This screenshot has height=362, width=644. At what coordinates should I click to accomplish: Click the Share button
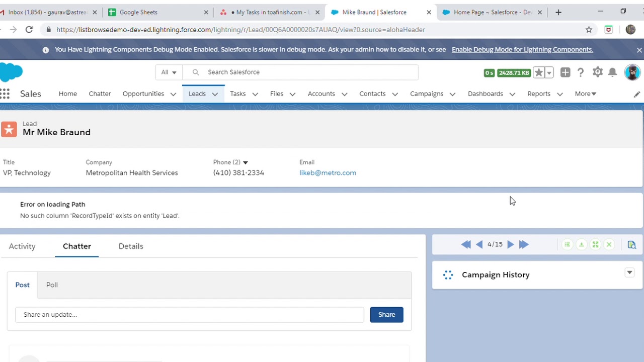(386, 314)
